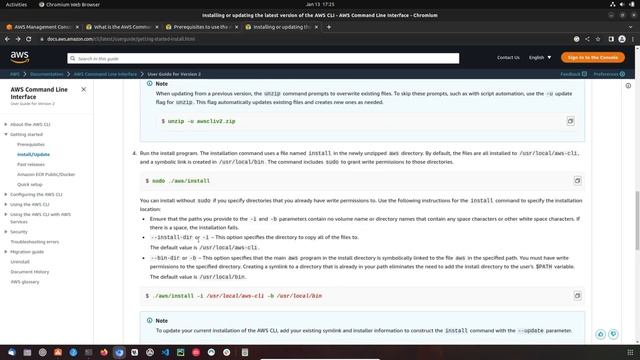Click AWS Command Line Interface breadcrumb

tap(105, 74)
